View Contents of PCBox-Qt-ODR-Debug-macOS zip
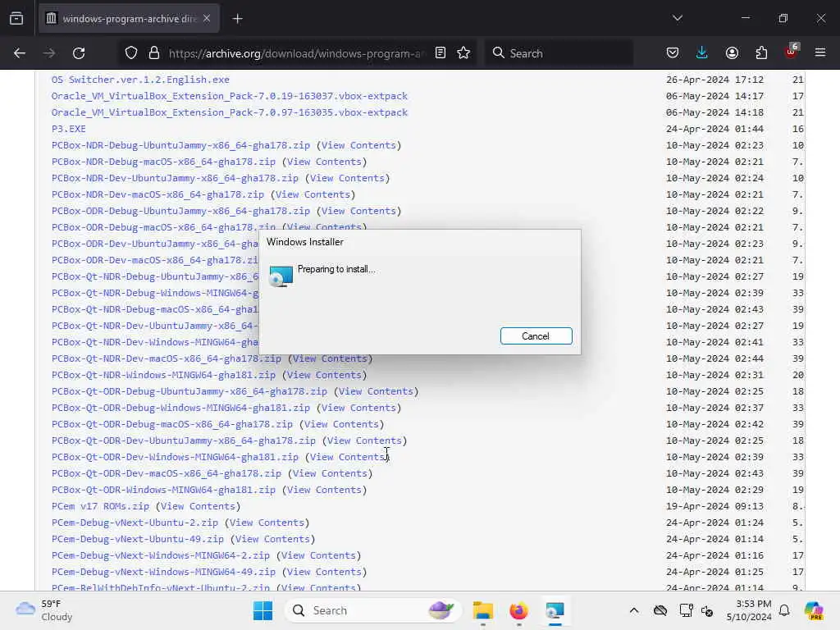Image resolution: width=840 pixels, height=630 pixels. click(341, 424)
